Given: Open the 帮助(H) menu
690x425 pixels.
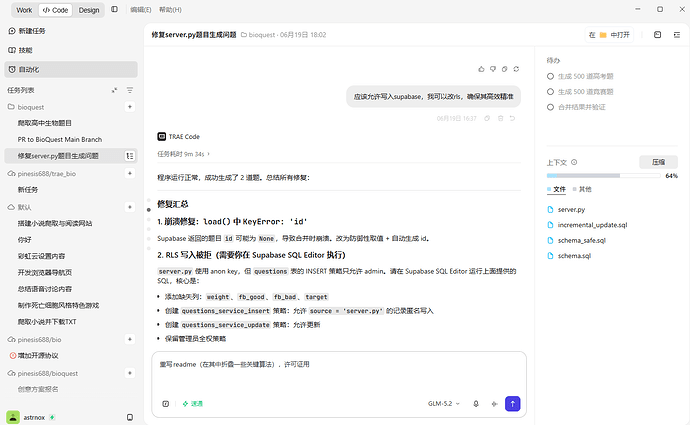Looking at the screenshot, I should tap(170, 10).
